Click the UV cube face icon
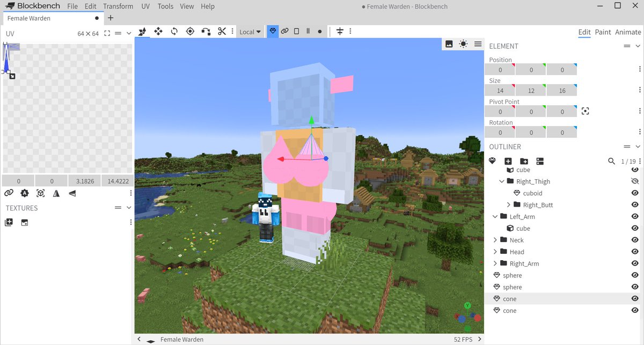Viewport: 644px width, 345px height. 40,193
